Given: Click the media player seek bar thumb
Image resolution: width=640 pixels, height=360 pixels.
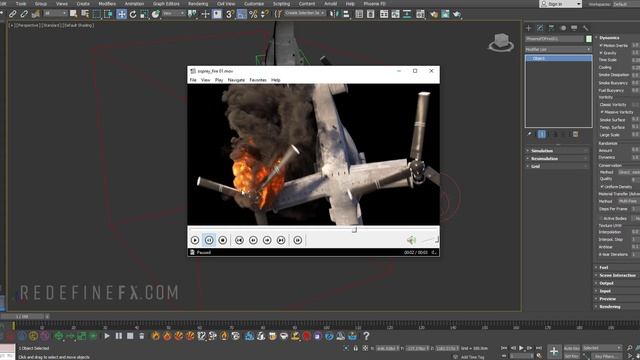Looking at the screenshot, I should 354,230.
